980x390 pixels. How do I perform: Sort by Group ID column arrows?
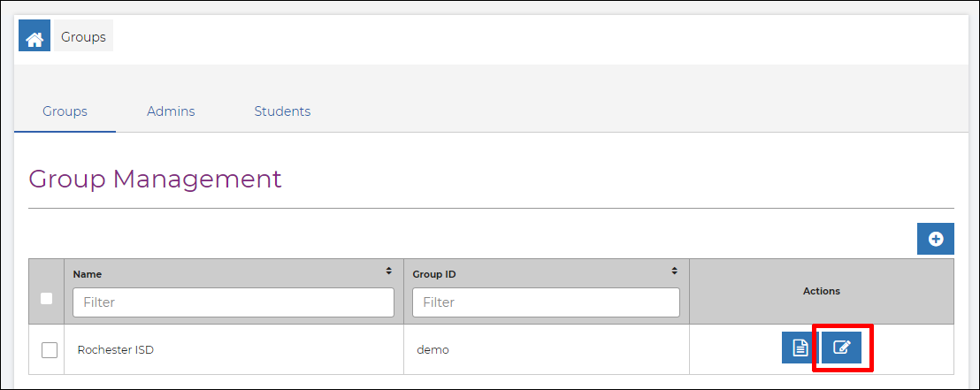pyautogui.click(x=674, y=271)
